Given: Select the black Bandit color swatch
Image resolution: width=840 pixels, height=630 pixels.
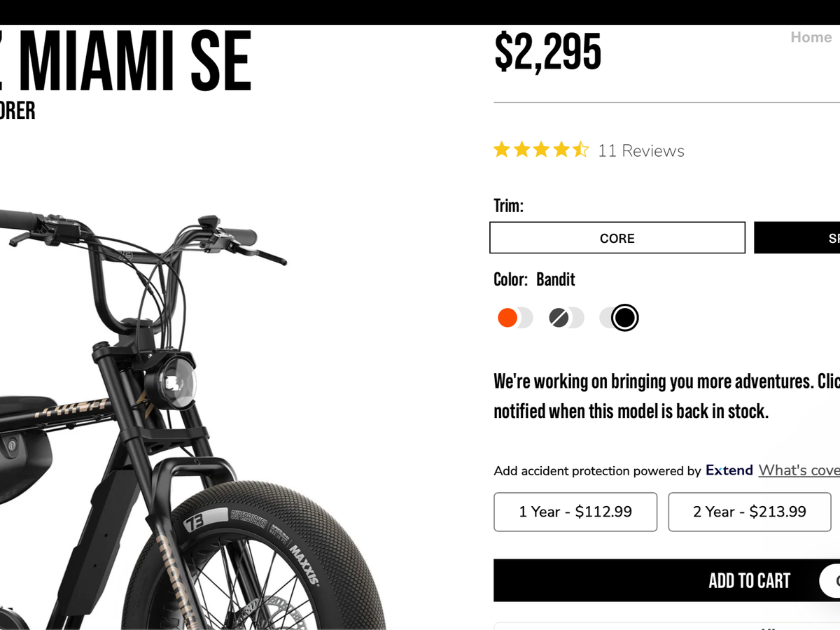Looking at the screenshot, I should [x=624, y=318].
